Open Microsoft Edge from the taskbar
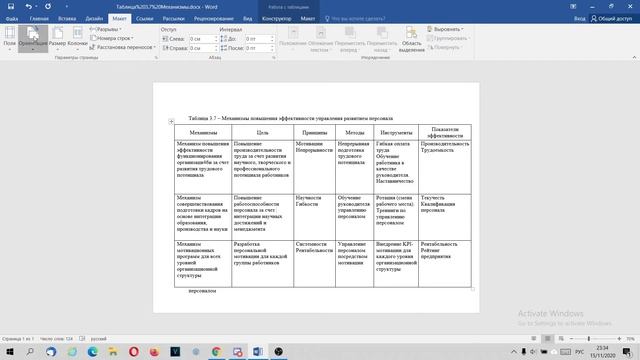Viewport: 640px width, 360px height. (92, 351)
